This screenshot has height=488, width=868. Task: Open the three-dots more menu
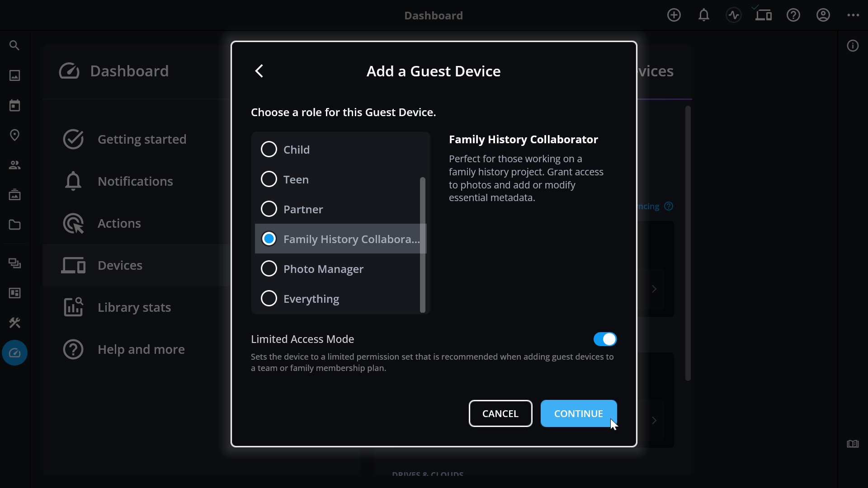click(853, 15)
